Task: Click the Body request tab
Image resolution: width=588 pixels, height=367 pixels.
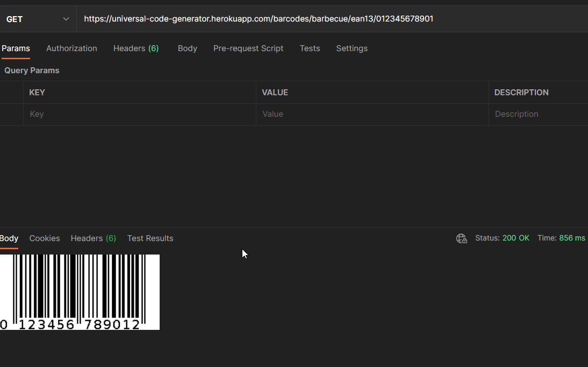Action: (187, 48)
